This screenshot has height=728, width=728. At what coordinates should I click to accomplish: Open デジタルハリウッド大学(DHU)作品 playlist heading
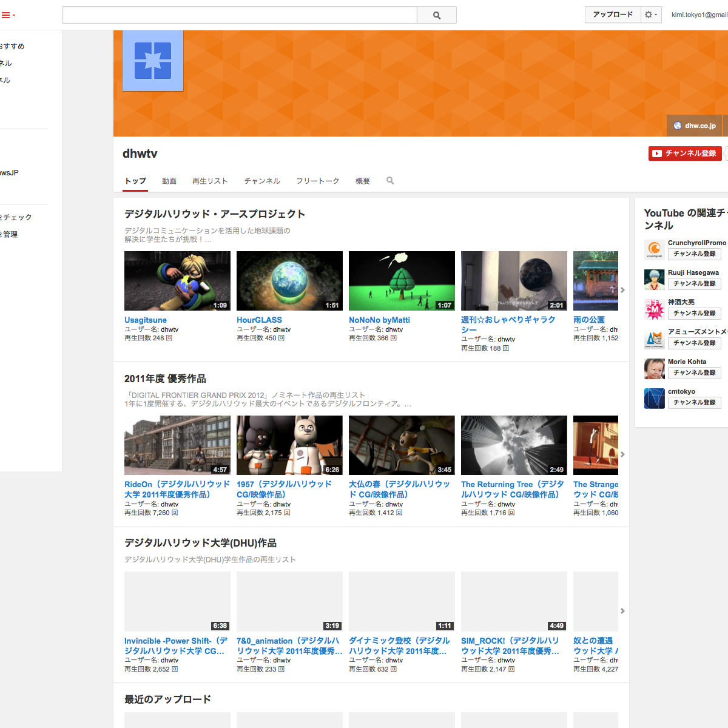click(200, 543)
